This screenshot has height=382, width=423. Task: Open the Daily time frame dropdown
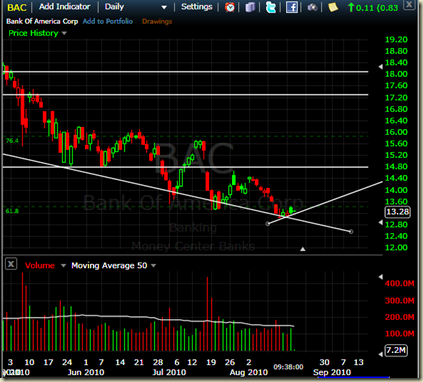click(135, 7)
